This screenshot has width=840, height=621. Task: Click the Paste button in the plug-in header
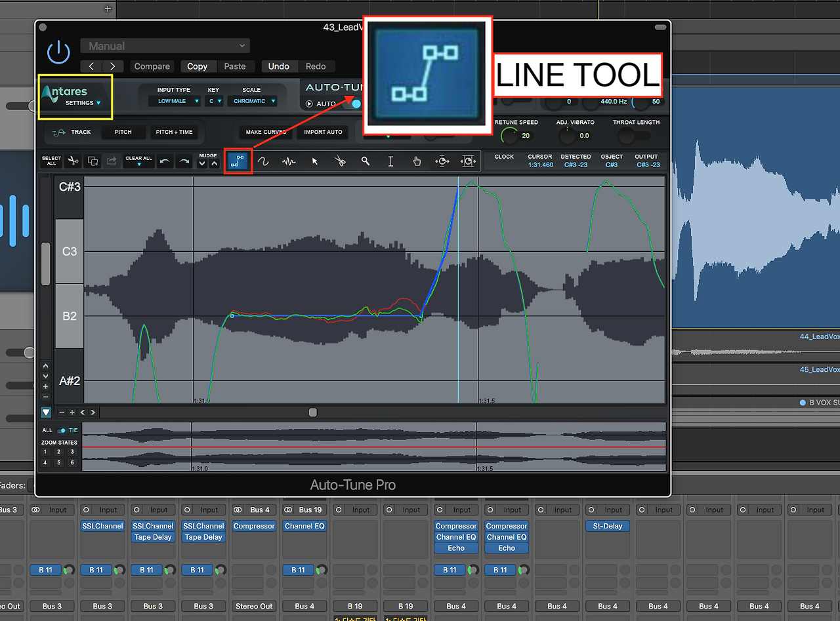point(235,66)
